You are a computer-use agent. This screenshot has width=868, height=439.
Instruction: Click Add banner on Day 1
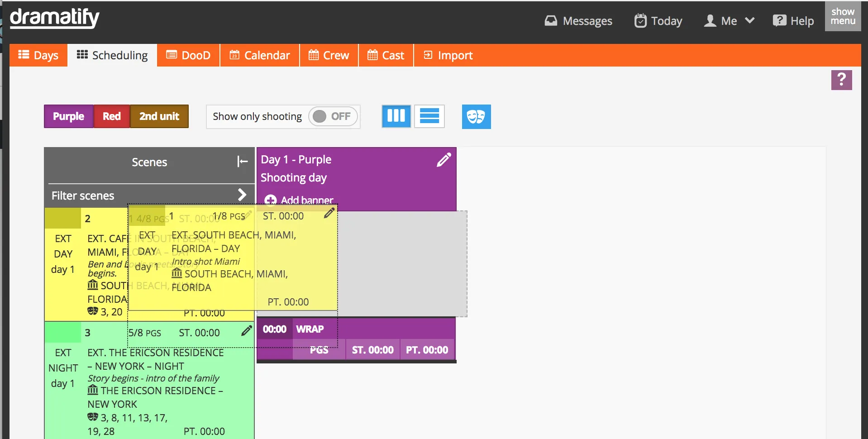tap(299, 200)
